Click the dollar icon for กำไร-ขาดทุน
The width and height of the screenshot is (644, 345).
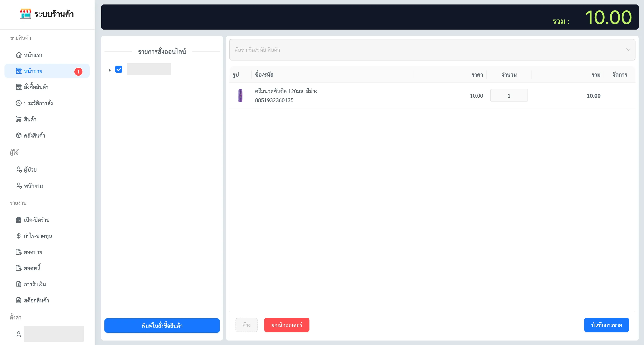point(19,236)
